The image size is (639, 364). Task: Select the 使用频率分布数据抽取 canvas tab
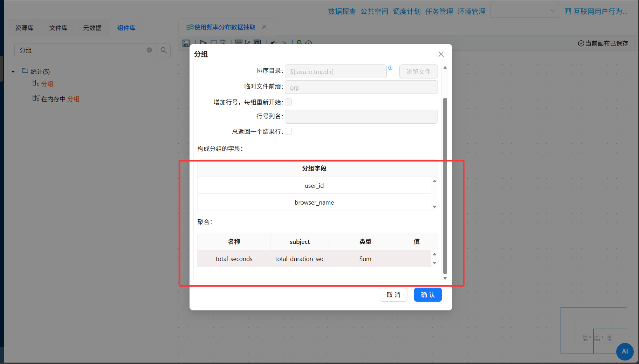pyautogui.click(x=225, y=27)
